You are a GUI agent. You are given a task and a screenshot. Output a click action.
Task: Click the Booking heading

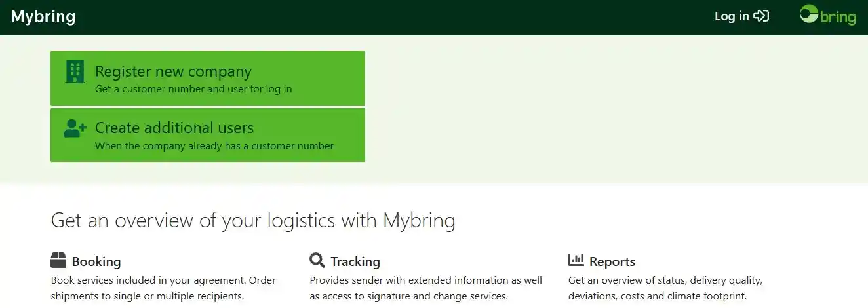pos(96,261)
